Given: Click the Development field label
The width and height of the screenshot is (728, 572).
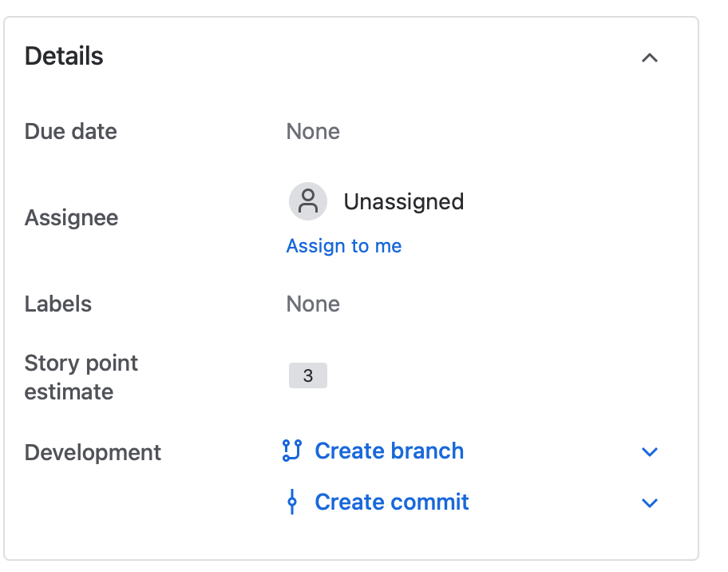Looking at the screenshot, I should click(93, 453).
